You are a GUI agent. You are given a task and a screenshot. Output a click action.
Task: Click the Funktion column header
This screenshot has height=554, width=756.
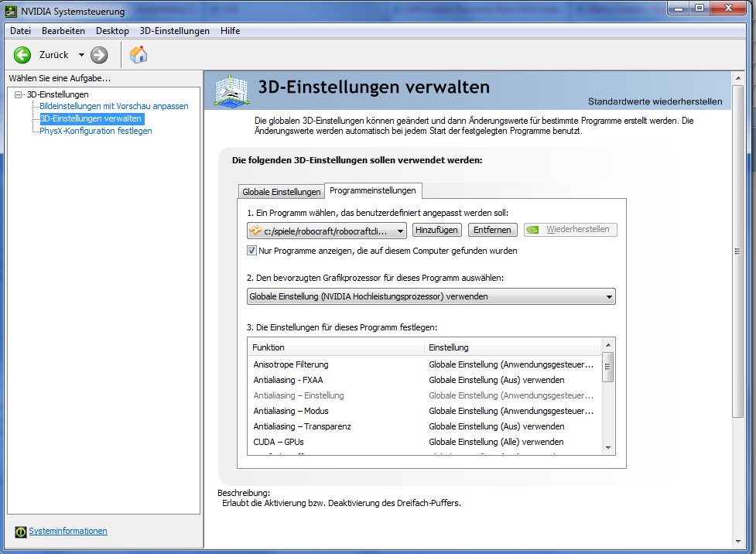tap(336, 347)
